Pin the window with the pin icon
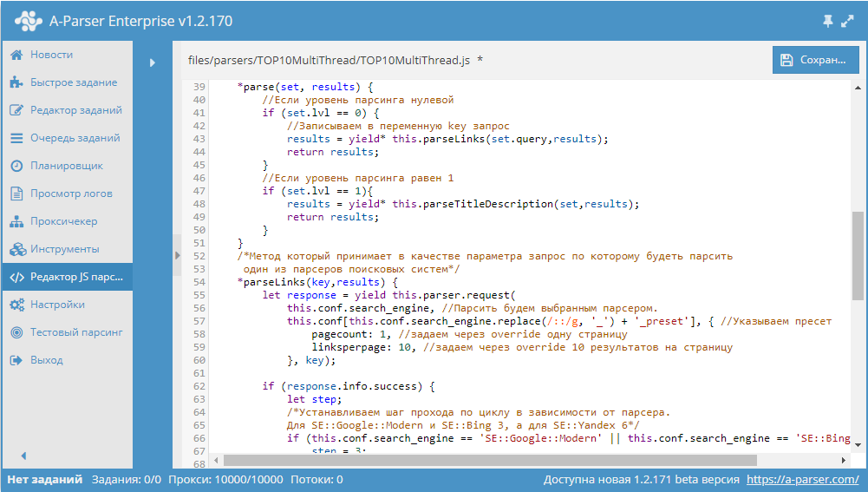The height and width of the screenshot is (492, 868). click(x=826, y=21)
